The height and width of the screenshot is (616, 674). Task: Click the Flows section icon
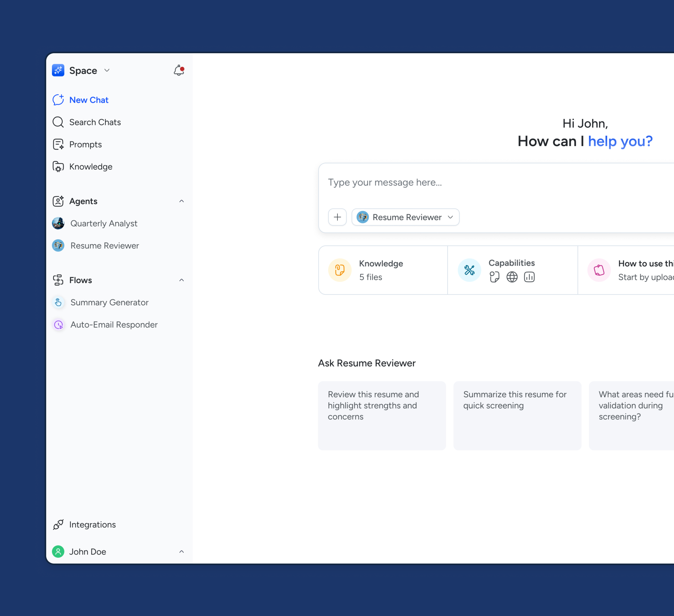(58, 280)
